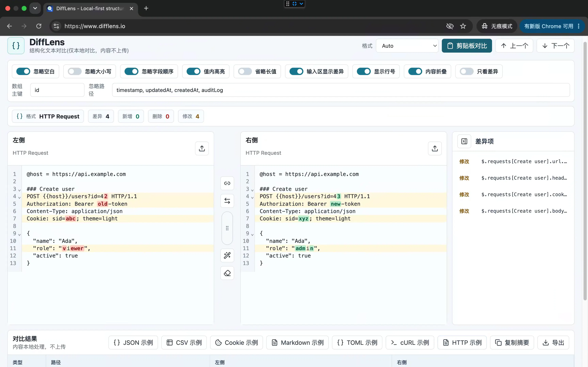This screenshot has width=588, height=367.
Task: Click the right panel upload icon
Action: click(435, 148)
